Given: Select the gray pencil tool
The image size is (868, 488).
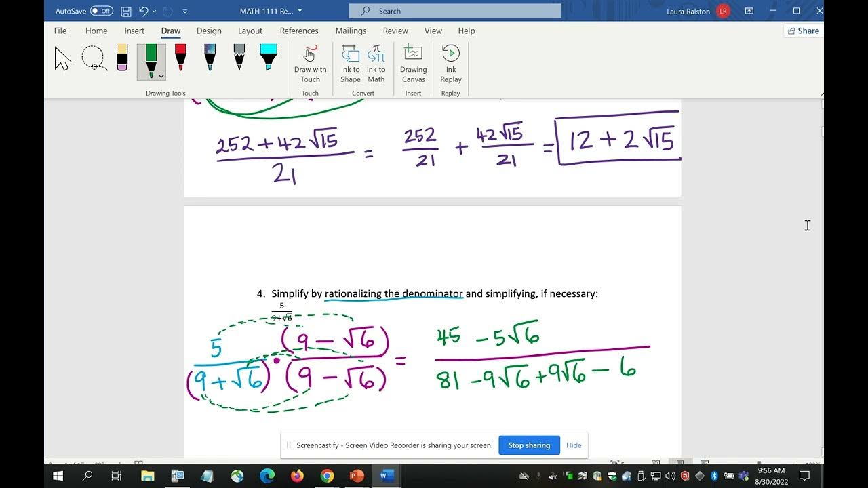Looking at the screenshot, I should coord(239,58).
